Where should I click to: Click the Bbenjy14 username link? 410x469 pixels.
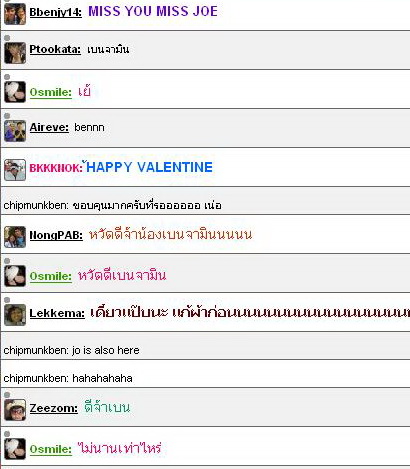click(56, 12)
